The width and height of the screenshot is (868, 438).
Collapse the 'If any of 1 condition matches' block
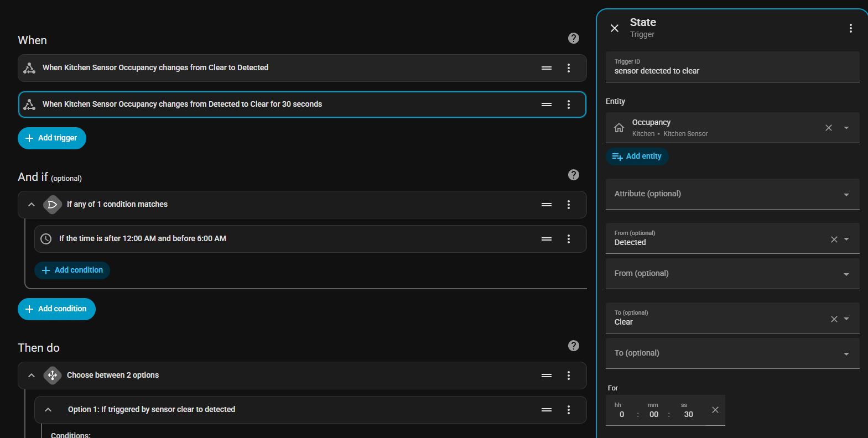(32, 205)
